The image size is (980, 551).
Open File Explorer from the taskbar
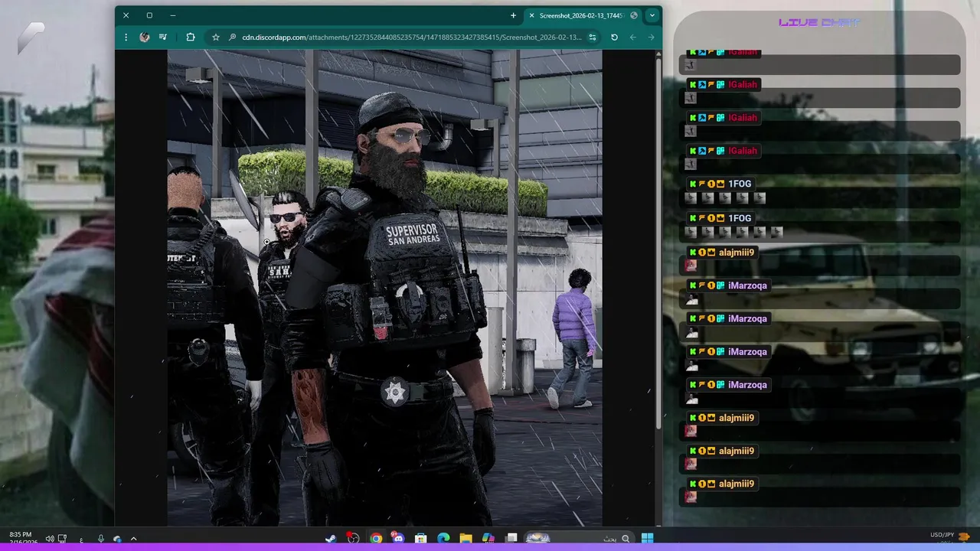click(466, 539)
